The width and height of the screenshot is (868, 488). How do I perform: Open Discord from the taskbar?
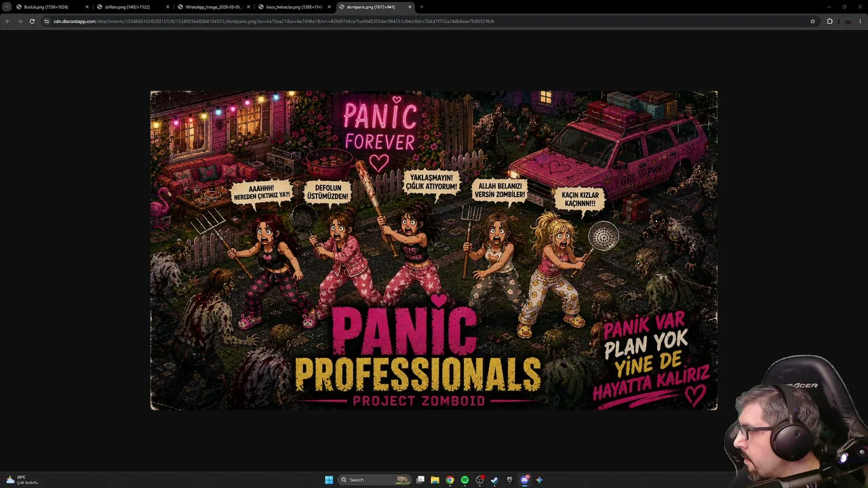tap(524, 480)
